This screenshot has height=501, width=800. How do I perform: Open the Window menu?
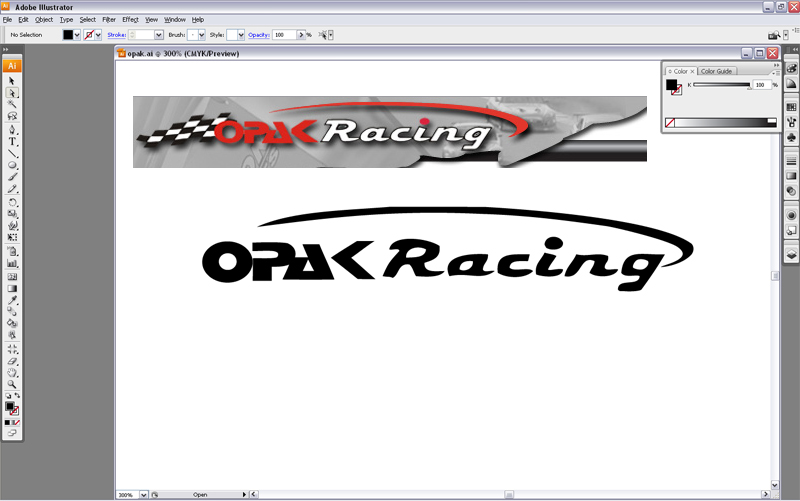coord(174,19)
